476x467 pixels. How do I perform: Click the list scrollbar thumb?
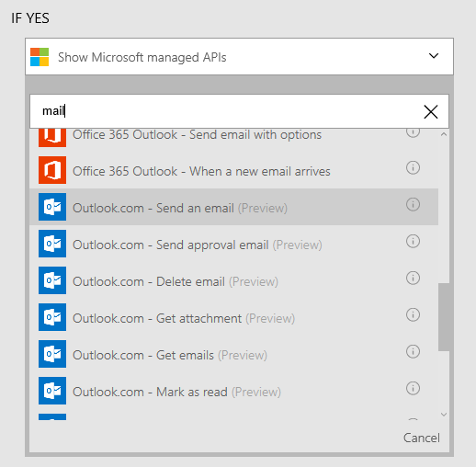tap(444, 317)
